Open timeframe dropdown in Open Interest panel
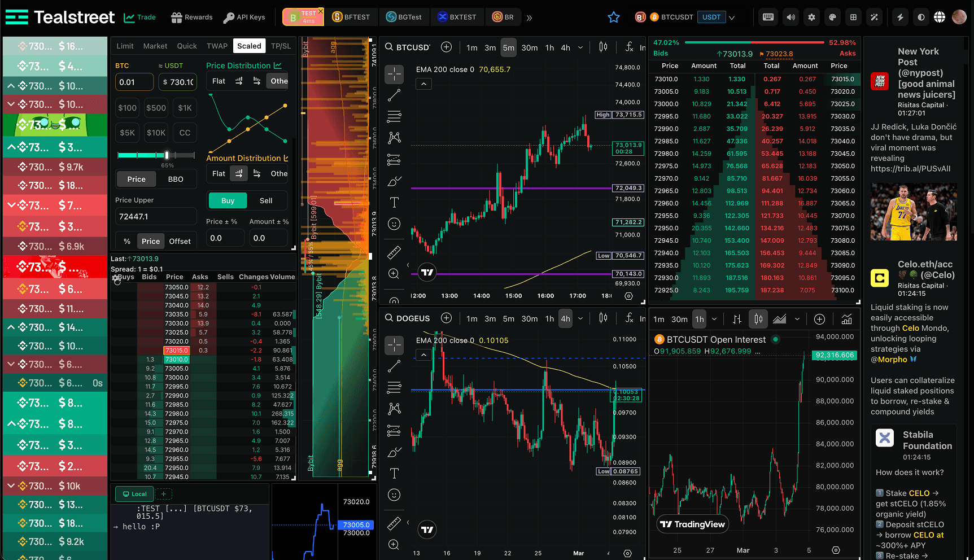The image size is (974, 560). (714, 320)
